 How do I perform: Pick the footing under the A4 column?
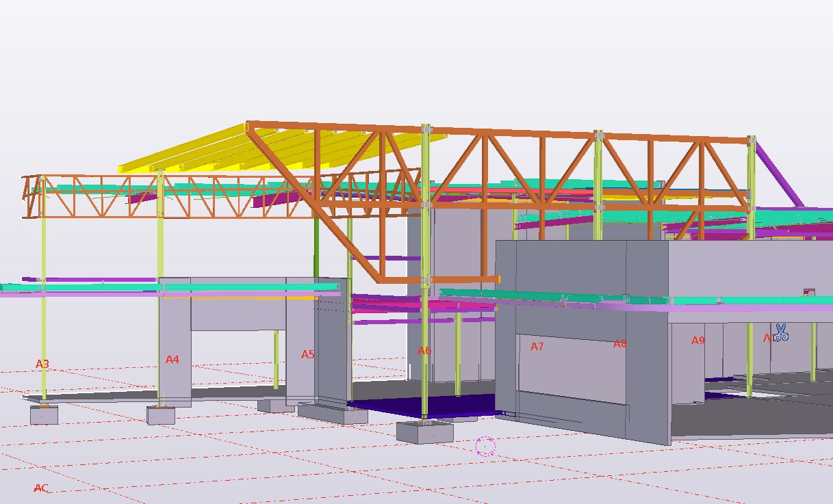click(161, 415)
